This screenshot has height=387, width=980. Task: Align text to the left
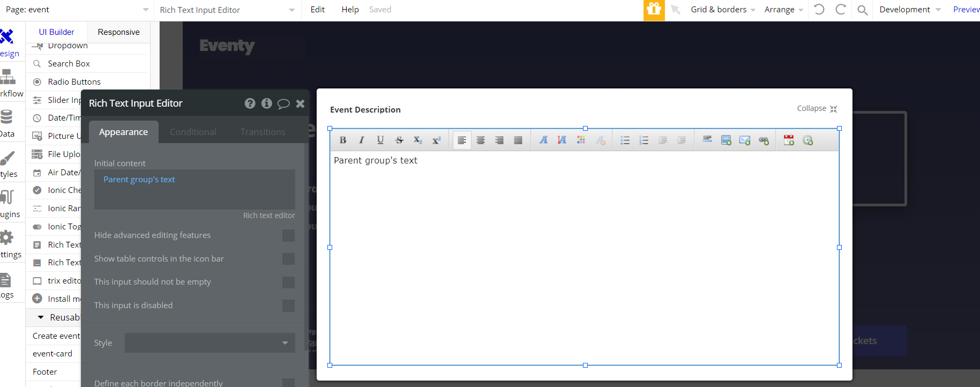click(462, 140)
